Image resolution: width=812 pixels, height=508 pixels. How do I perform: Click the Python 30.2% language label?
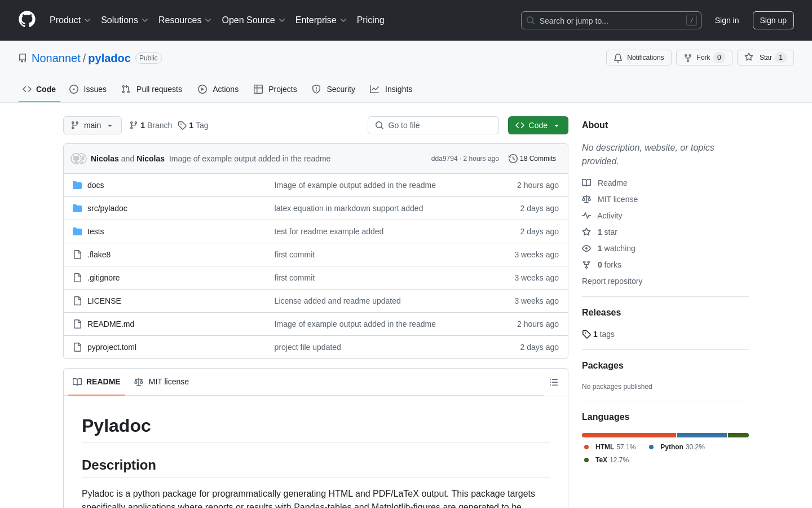[677, 447]
